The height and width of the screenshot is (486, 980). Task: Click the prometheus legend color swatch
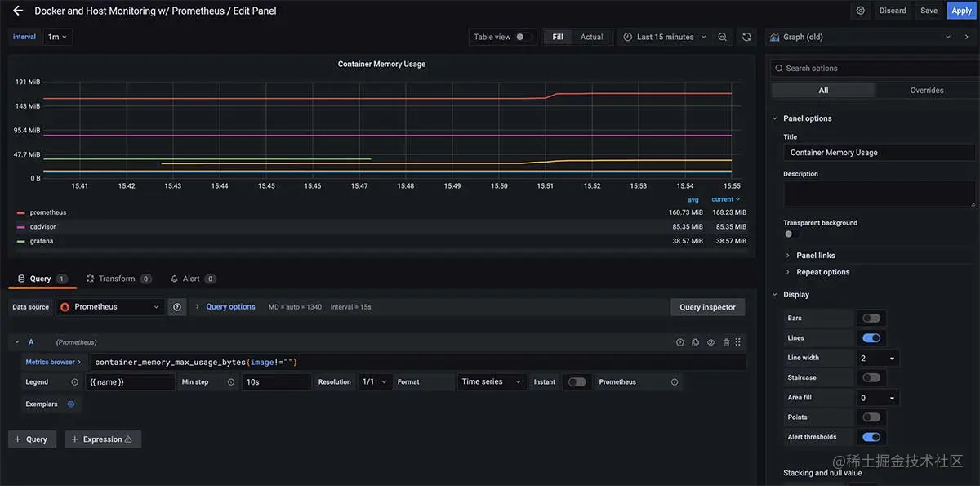21,212
